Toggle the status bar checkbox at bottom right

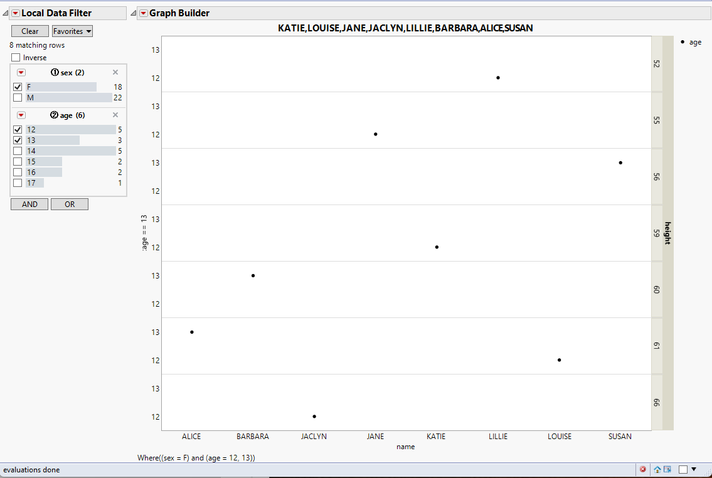(682, 469)
